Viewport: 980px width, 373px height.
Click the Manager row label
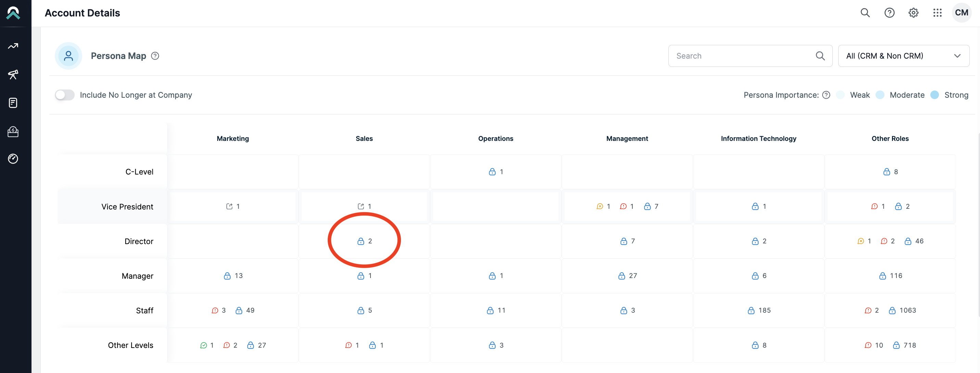click(x=137, y=276)
